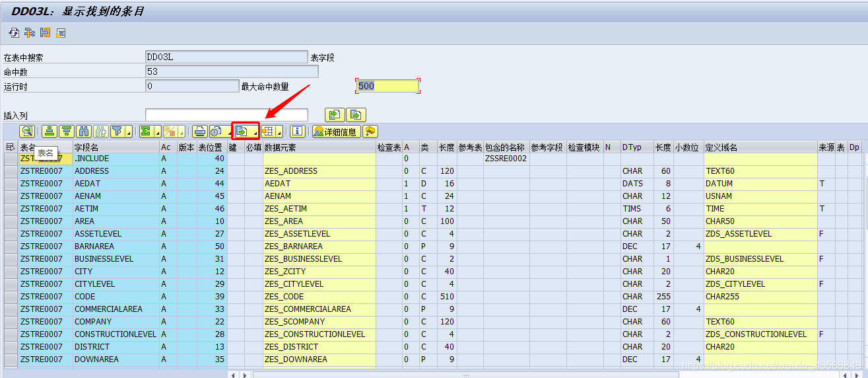
Task: Sort ascending using the grid toolbar icon
Action: click(x=49, y=132)
